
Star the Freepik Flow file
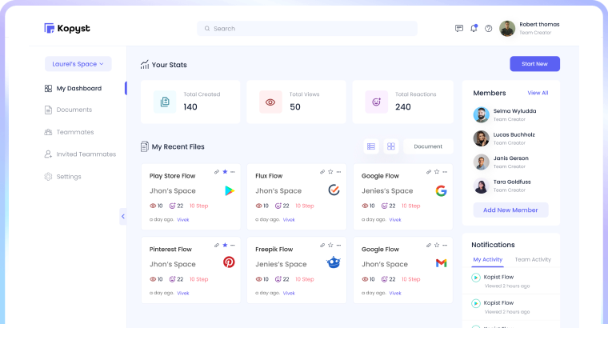pos(330,246)
